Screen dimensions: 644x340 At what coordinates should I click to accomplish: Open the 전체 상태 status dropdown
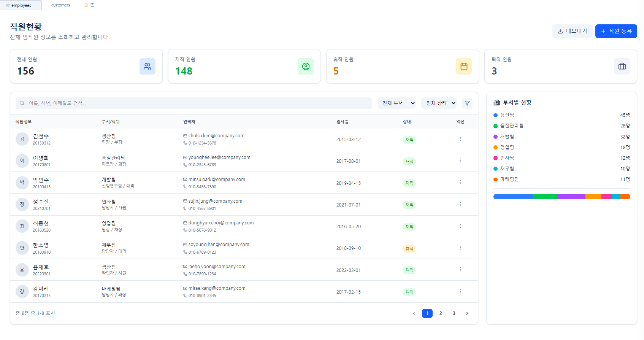[x=439, y=103]
